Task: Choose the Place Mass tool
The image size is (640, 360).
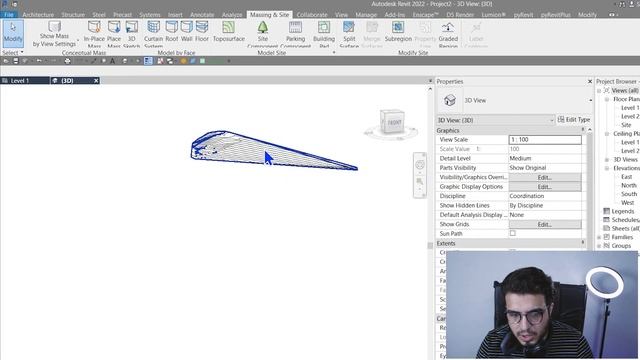Action: click(114, 33)
